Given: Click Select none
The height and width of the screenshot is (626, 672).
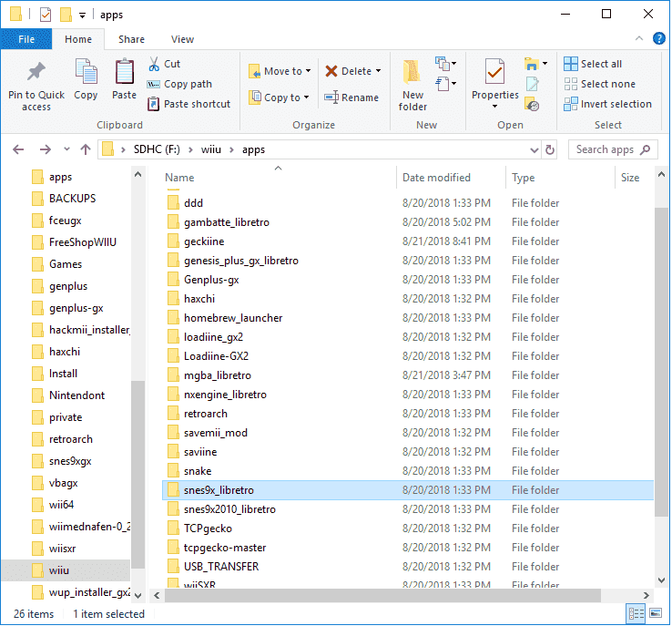Looking at the screenshot, I should (x=599, y=84).
